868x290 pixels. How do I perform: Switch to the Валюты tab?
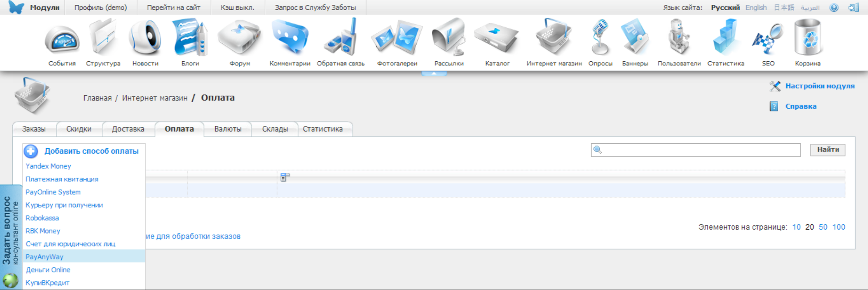tap(228, 129)
